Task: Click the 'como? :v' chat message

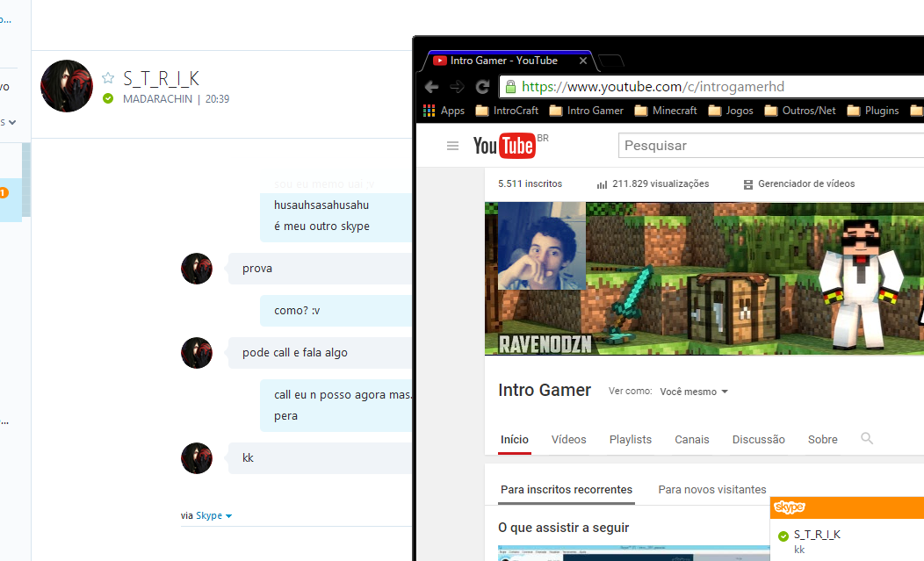Action: point(336,311)
